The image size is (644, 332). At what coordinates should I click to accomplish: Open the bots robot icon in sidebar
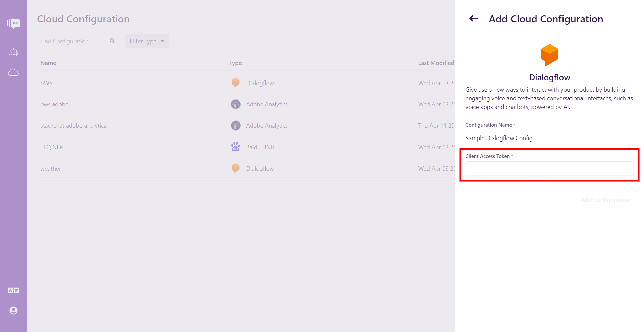point(13,53)
